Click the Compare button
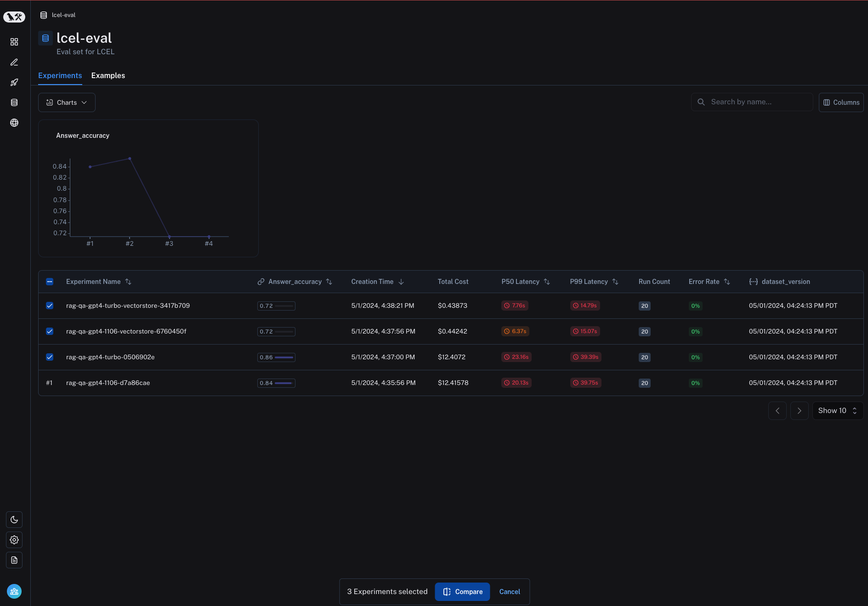 tap(462, 592)
